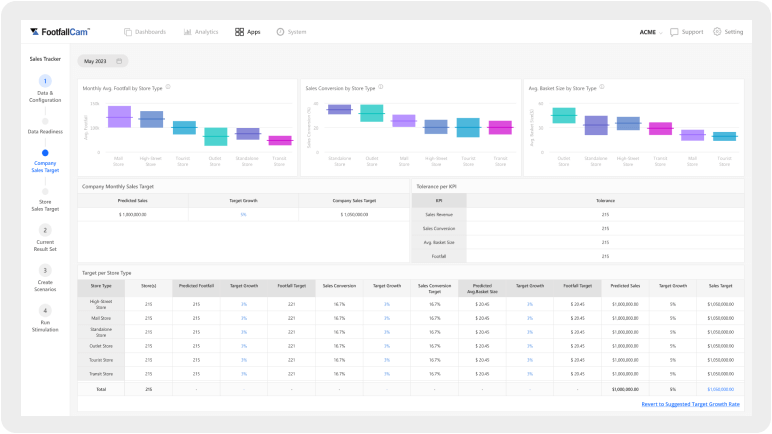772x434 pixels.
Task: Click Mall Store box in Footfall chart
Action: (x=119, y=117)
